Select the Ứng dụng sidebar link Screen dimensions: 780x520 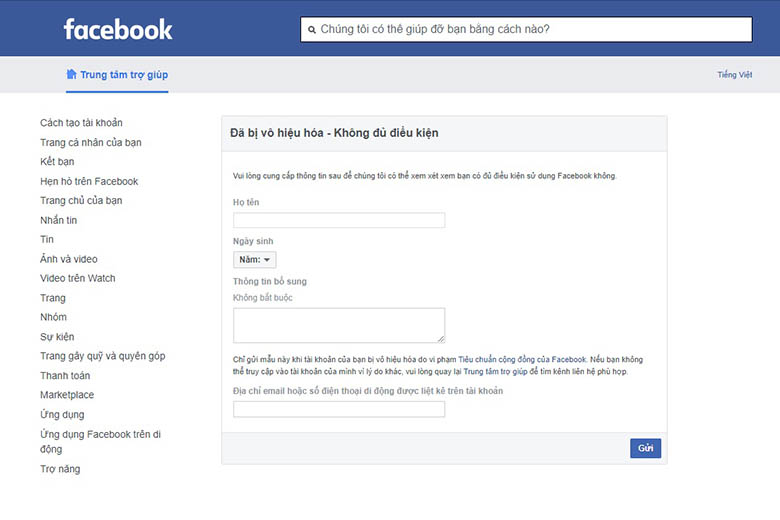point(62,414)
